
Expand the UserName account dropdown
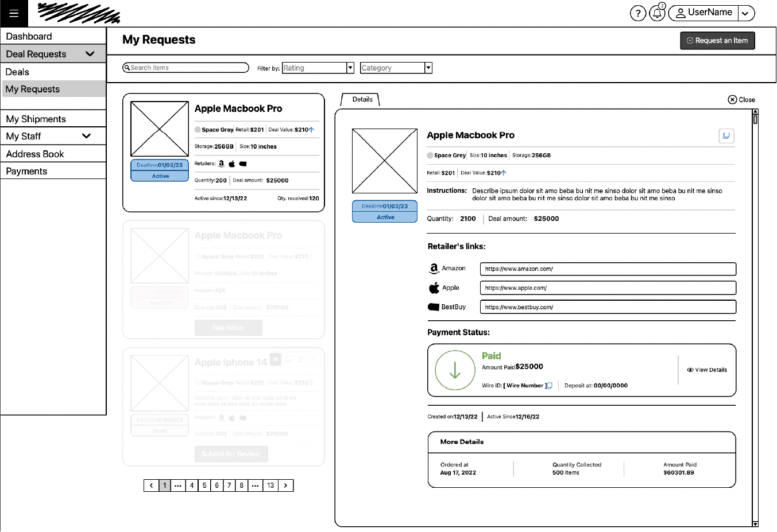pos(745,13)
